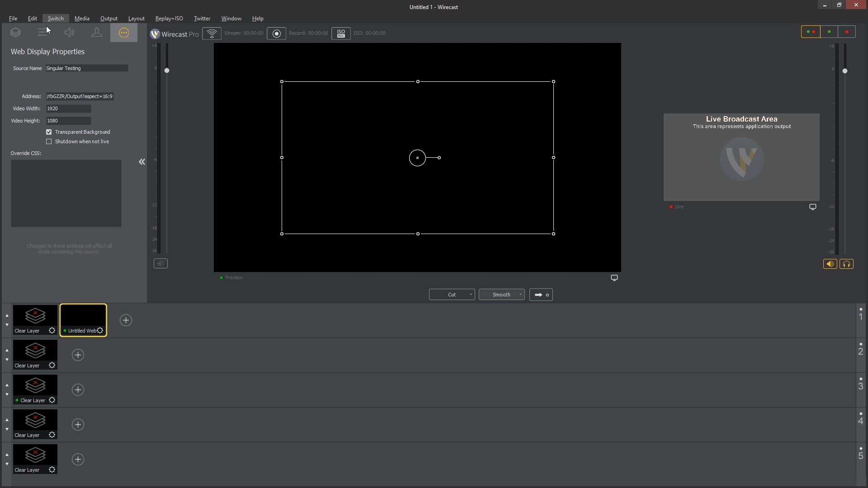The height and width of the screenshot is (488, 868).
Task: Toggle the live output speaker mute
Action: coord(830,264)
